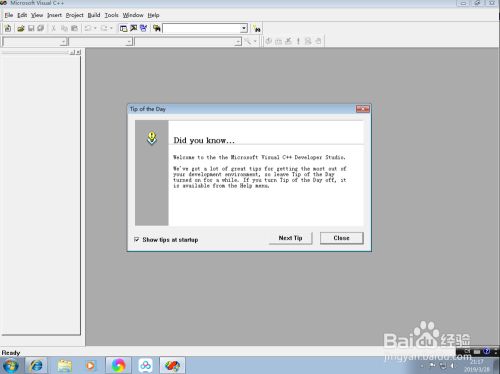Click the Compile icon in build toolbar
The height and width of the screenshot is (374, 500).
point(268,41)
